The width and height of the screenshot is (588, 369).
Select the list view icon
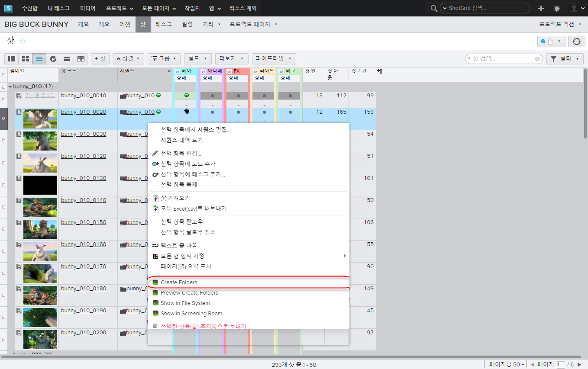click(39, 58)
